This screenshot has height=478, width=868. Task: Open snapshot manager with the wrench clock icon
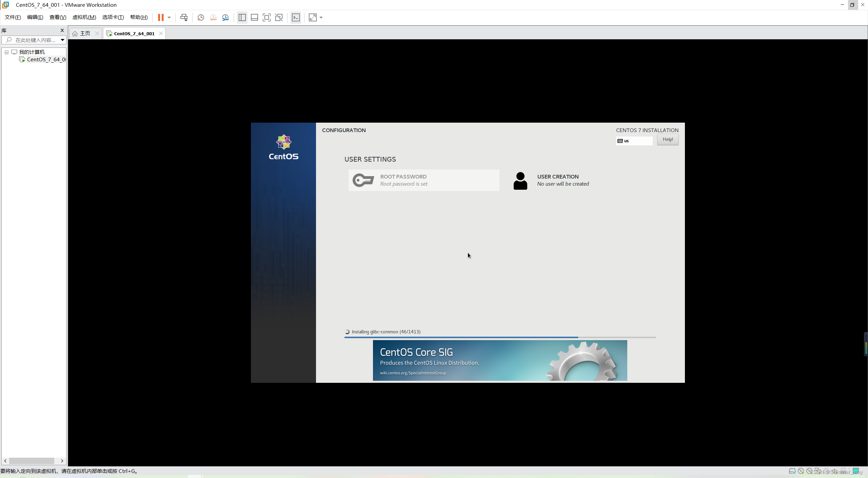225,17
